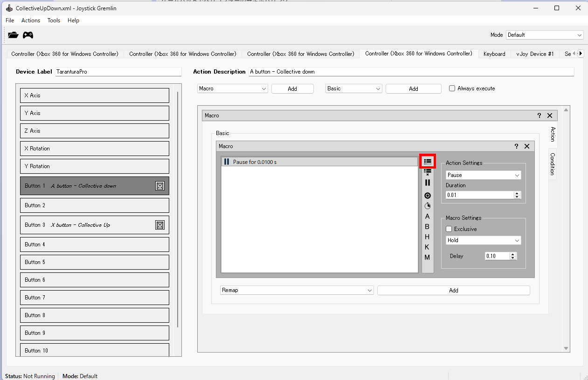Expand the Hold macro mode dropdown
This screenshot has width=588, height=380.
point(483,240)
